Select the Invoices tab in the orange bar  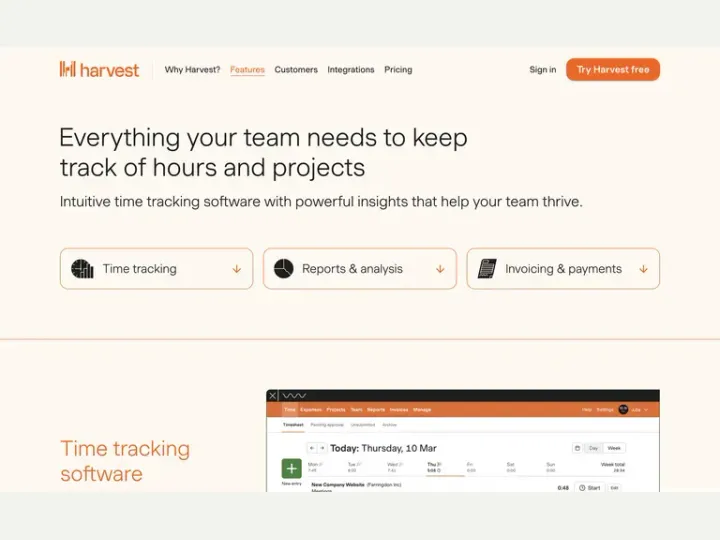(x=399, y=410)
